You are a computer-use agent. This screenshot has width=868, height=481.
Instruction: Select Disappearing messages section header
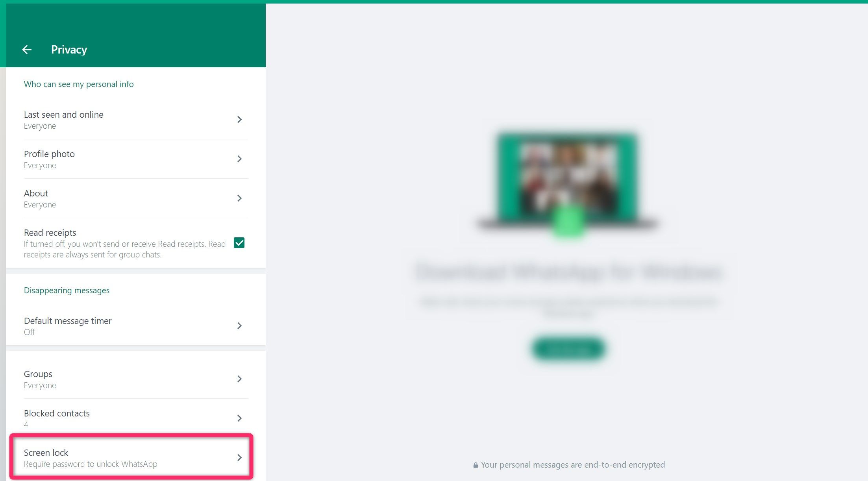tap(66, 290)
